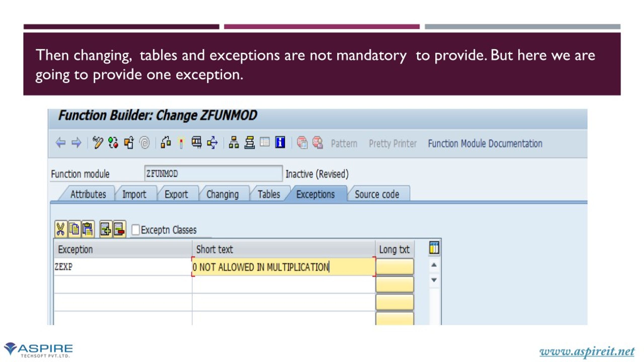Enable the Exceptn Classes checkbox
Image resolution: width=644 pixels, height=362 pixels.
point(136,230)
